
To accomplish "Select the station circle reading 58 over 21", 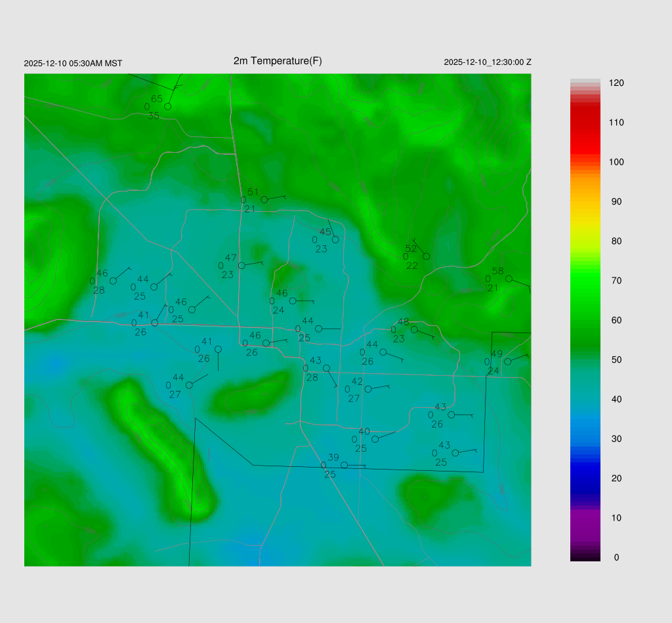I will pos(509,279).
